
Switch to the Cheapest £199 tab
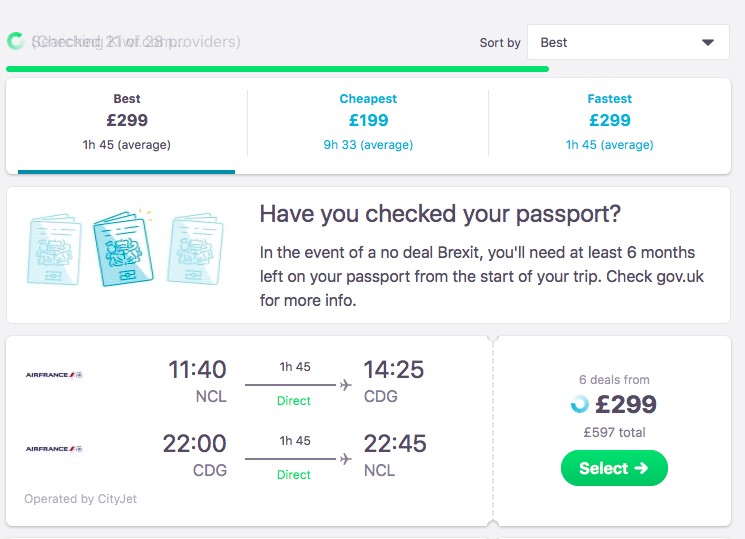(x=368, y=122)
